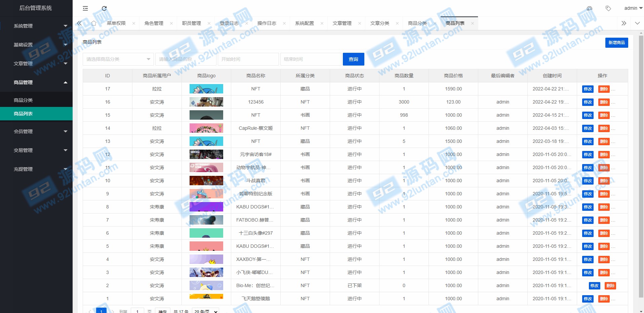The image size is (644, 313).
Task: Close the 角色管理 tab
Action: point(171,24)
